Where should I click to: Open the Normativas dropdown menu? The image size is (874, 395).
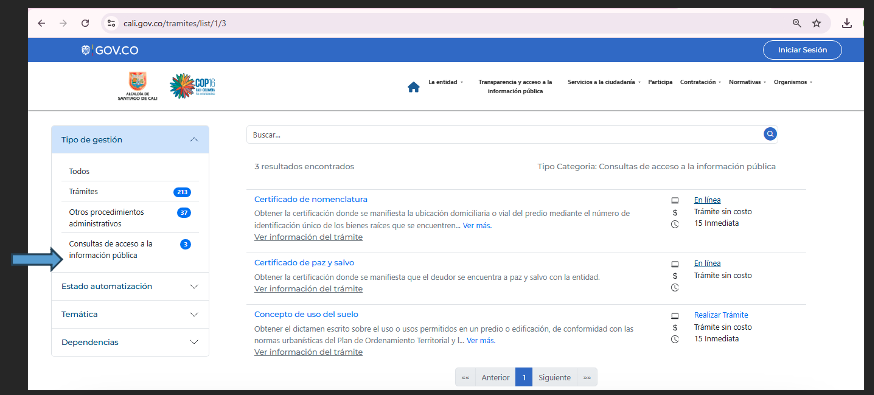click(747, 82)
